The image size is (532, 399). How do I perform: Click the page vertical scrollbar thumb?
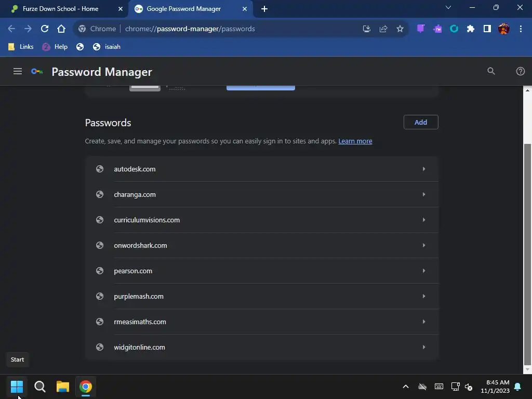pyautogui.click(x=527, y=255)
